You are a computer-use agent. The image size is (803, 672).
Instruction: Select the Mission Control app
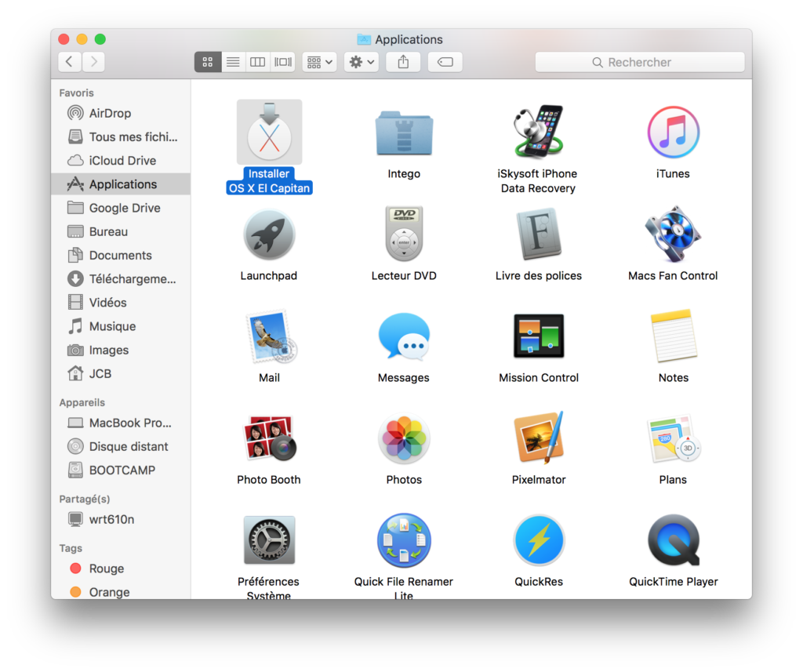[539, 336]
